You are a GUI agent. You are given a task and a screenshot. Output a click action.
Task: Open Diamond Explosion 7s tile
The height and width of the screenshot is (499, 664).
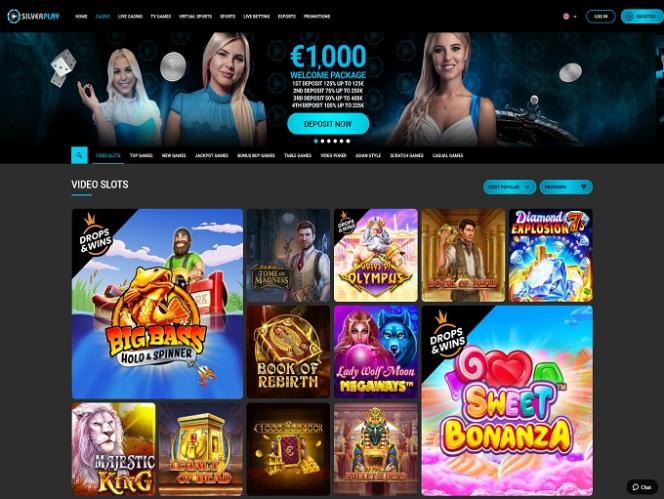pyautogui.click(x=551, y=255)
